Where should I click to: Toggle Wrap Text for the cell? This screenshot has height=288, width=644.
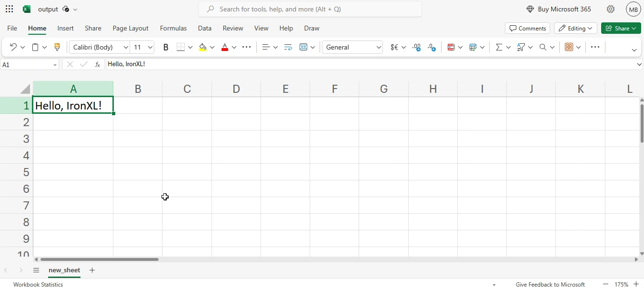[288, 47]
